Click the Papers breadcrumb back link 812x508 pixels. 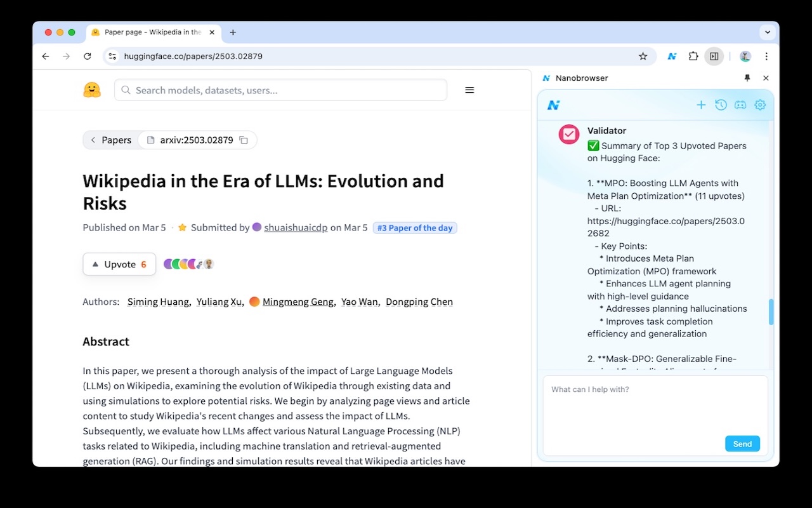(110, 140)
